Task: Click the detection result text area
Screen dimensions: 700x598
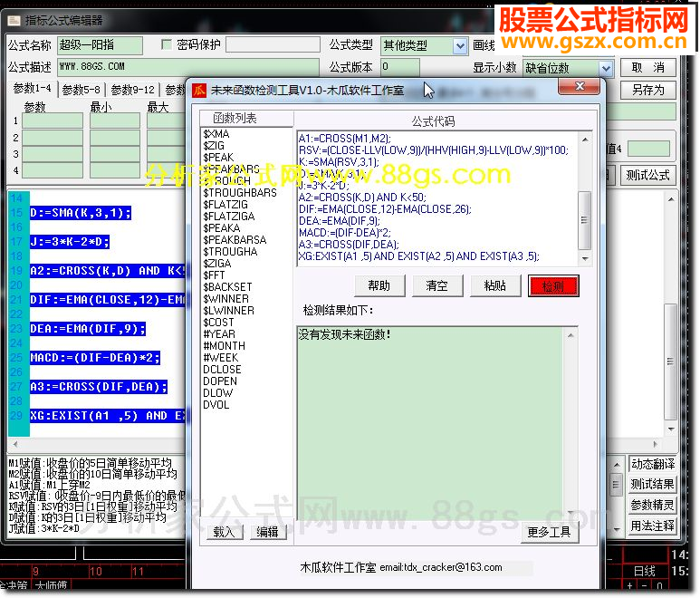Action: tap(430, 423)
